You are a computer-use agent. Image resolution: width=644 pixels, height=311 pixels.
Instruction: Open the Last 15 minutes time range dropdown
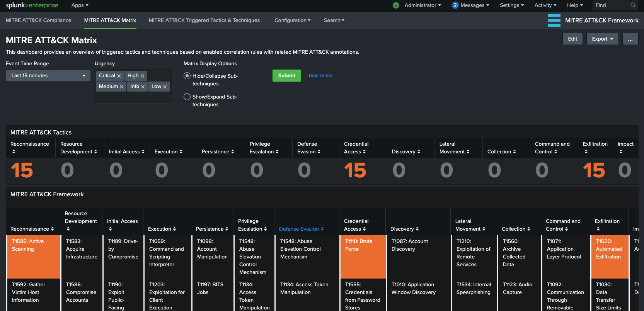point(48,76)
